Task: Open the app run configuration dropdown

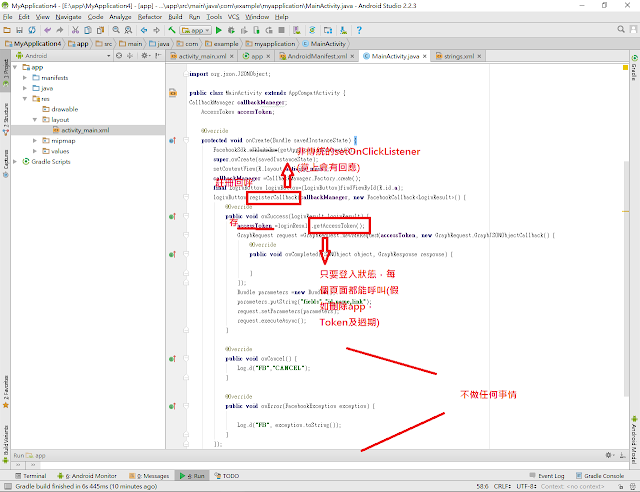Action: tap(196, 30)
